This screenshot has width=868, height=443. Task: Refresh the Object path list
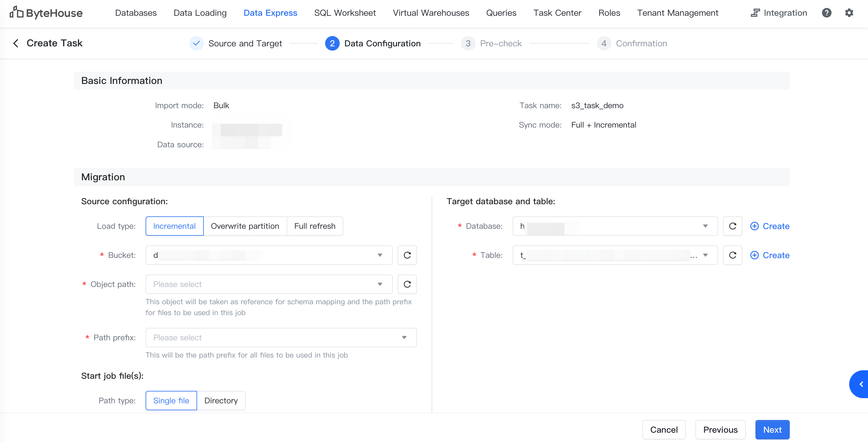407,284
